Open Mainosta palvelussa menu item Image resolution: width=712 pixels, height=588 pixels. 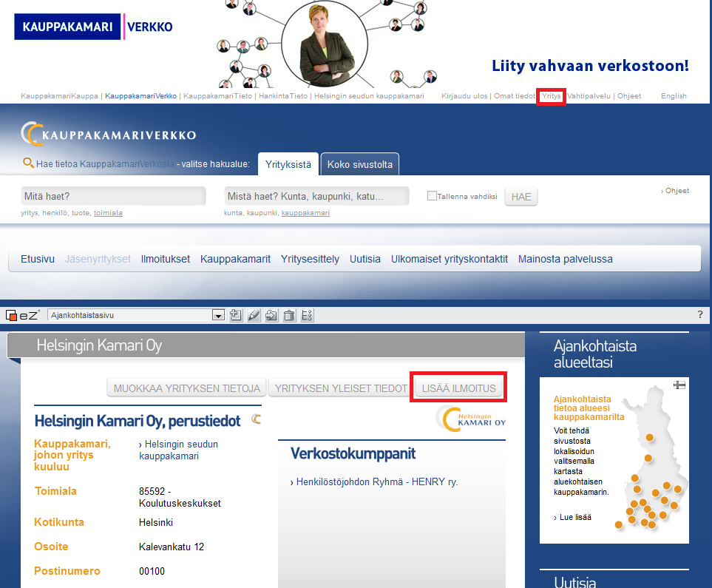566,259
